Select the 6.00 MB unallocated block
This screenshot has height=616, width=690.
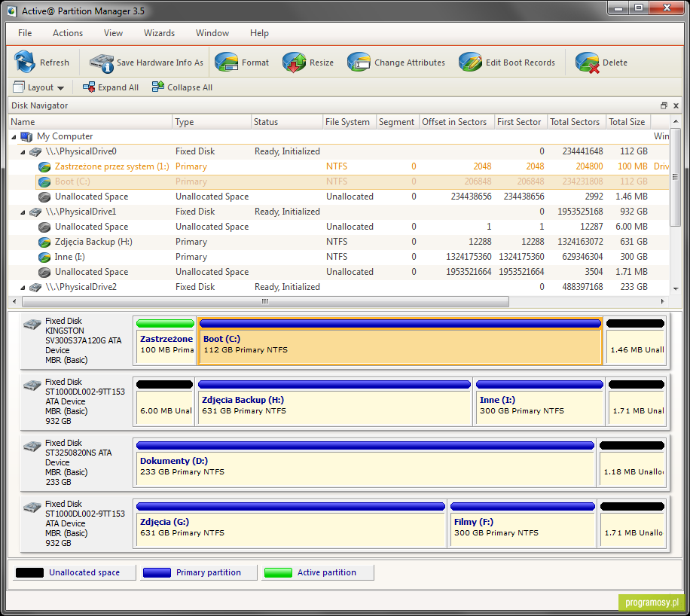(x=164, y=402)
